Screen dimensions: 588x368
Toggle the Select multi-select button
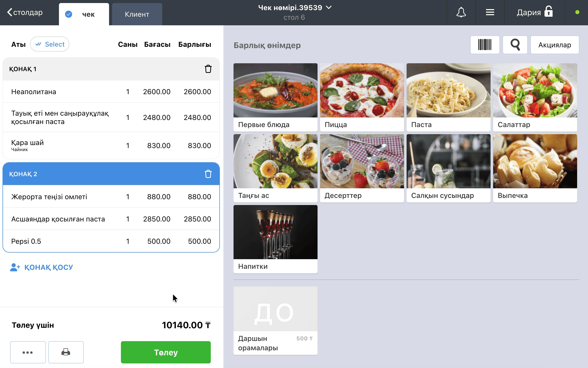50,44
